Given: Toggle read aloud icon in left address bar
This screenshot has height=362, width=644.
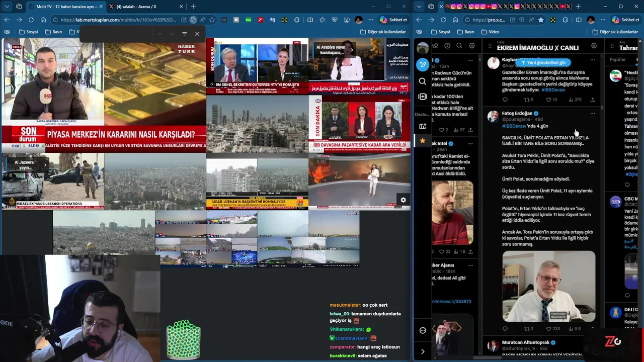Looking at the screenshot, I should (203, 20).
